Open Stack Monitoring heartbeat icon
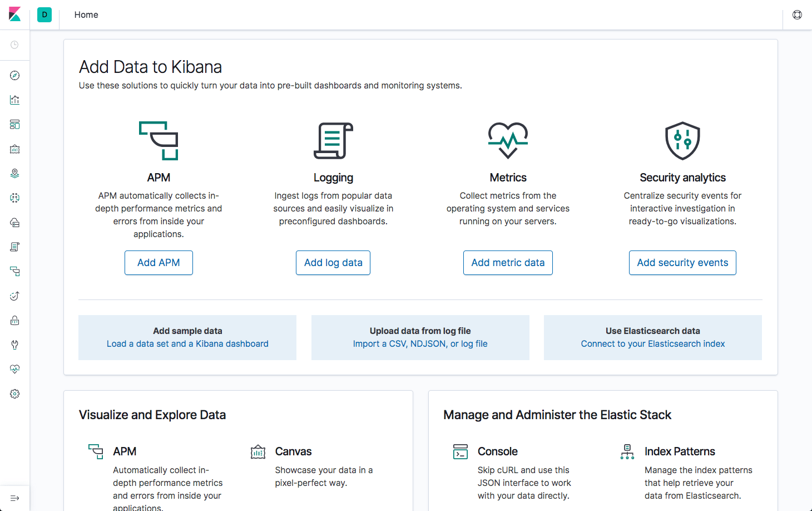Viewport: 812px width, 511px height. 14,368
